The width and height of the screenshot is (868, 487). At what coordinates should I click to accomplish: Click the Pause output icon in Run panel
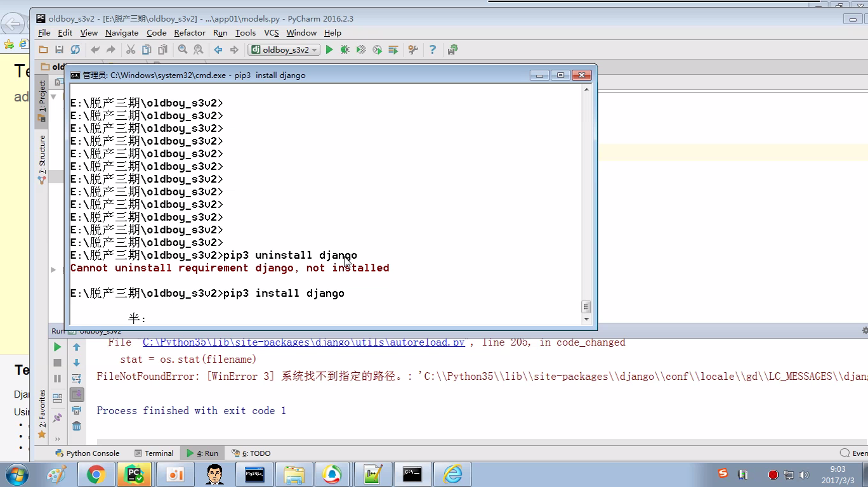tap(57, 379)
